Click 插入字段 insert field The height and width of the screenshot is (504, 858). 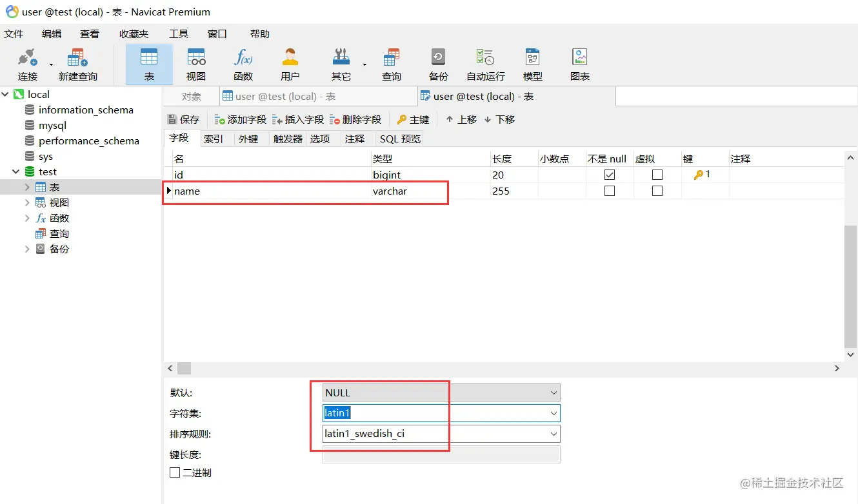[x=298, y=119]
